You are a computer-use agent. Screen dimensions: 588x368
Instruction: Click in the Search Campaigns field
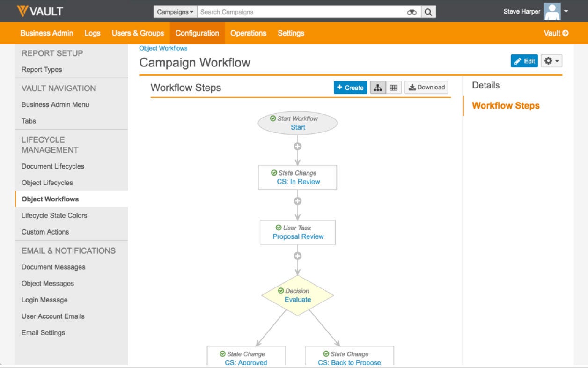click(300, 12)
